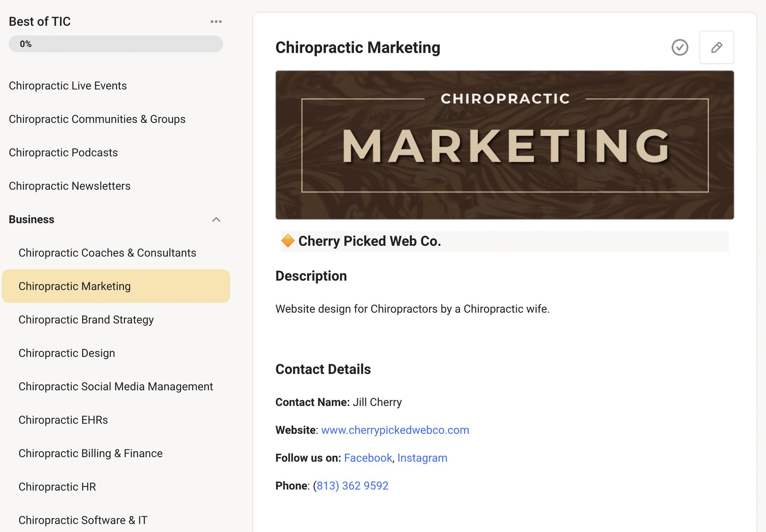Mark Chiropractic Marketing lesson as complete
Screen dimensions: 766x532
pos(679,48)
